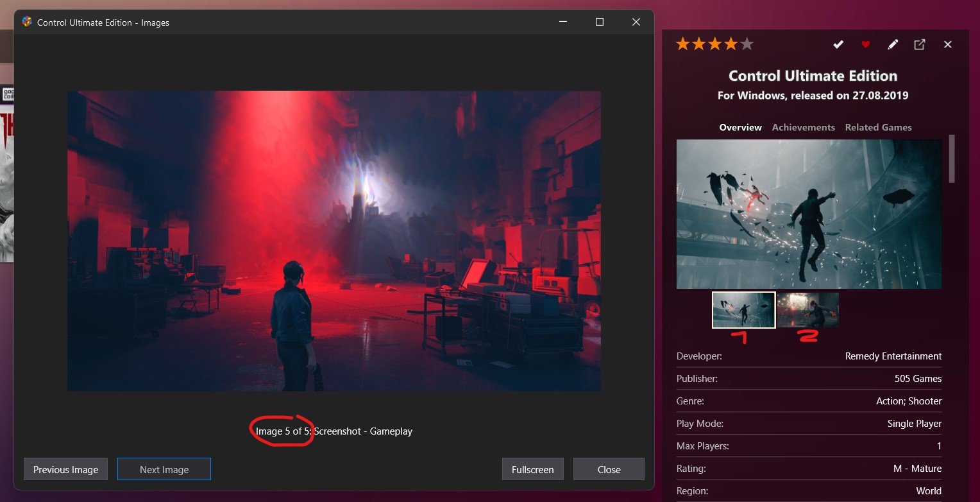View image in Fullscreen

pos(532,469)
